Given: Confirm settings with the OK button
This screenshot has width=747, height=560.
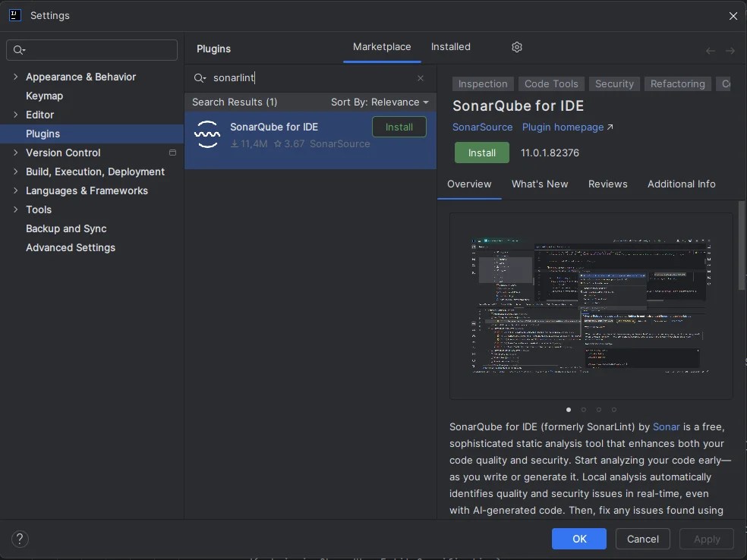Looking at the screenshot, I should click(x=578, y=539).
